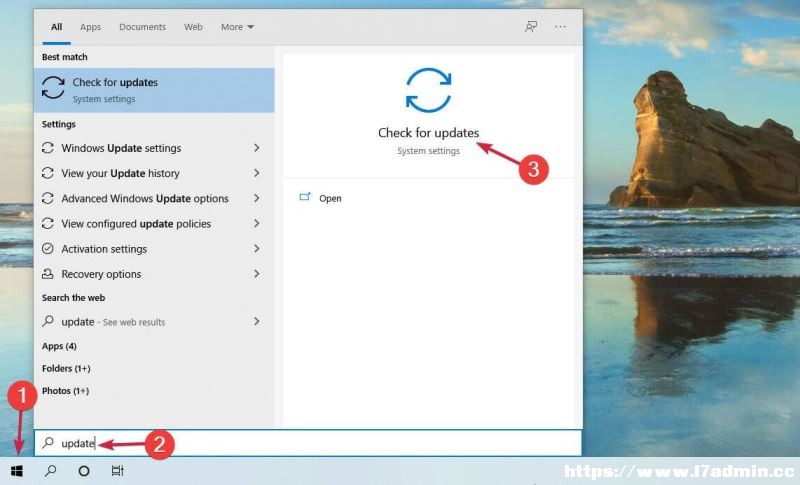Click the sync icon beside Advanced Windows Update options
The image size is (800, 485).
pos(48,198)
